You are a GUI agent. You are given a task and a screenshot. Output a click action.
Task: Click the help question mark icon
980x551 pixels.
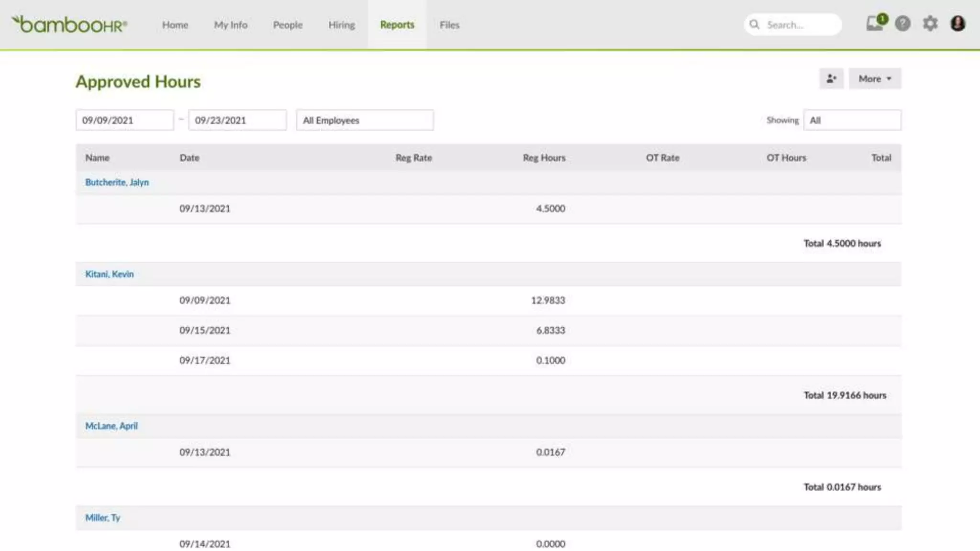pos(902,23)
